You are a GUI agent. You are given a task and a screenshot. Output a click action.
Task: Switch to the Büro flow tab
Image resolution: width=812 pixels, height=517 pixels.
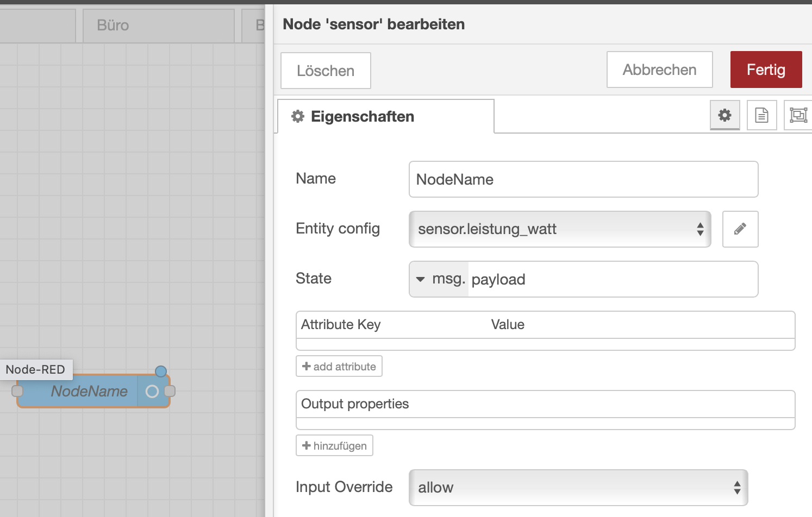[159, 26]
